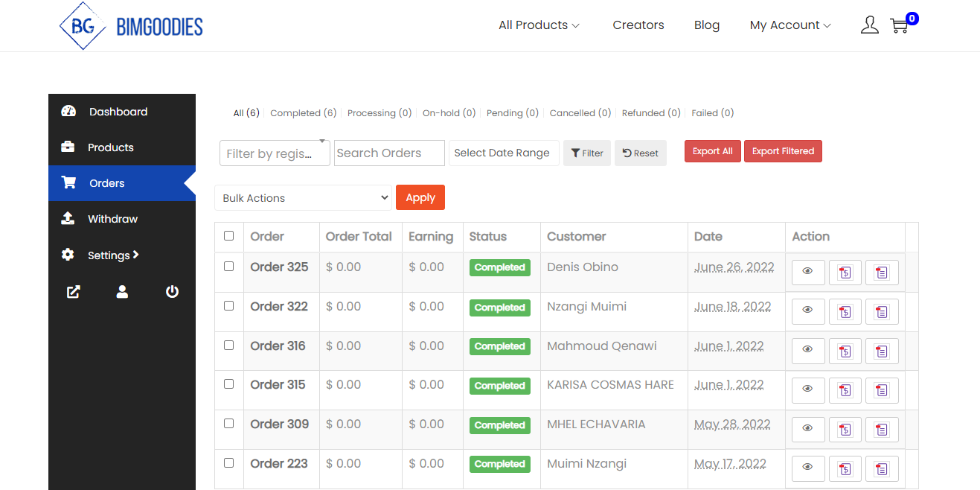The width and height of the screenshot is (980, 490).
Task: Open PDF invoice icon for Order 309
Action: pyautogui.click(x=845, y=430)
